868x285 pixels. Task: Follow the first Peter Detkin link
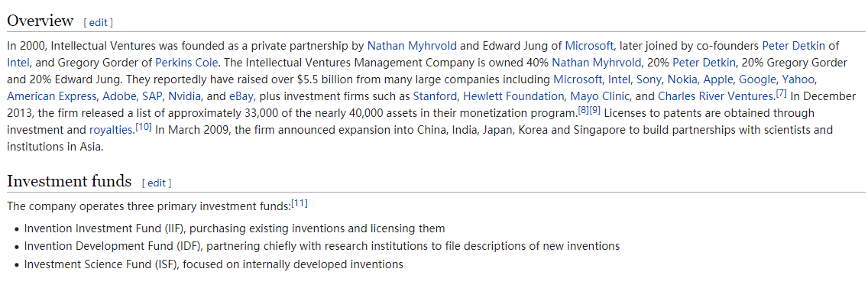pyautogui.click(x=795, y=45)
